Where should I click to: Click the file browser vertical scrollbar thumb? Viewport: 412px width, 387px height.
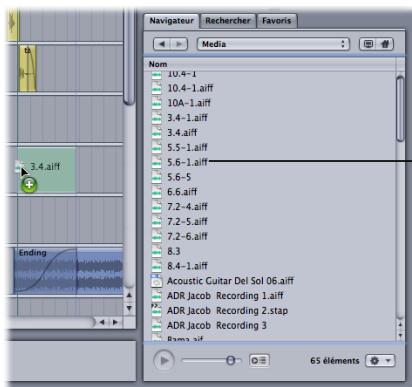click(x=400, y=109)
